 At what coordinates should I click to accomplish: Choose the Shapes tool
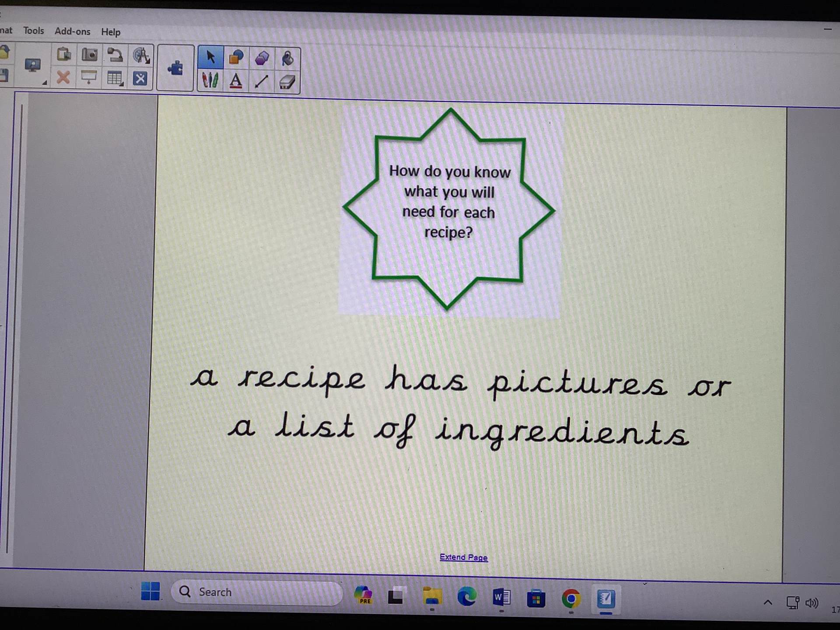[x=236, y=57]
